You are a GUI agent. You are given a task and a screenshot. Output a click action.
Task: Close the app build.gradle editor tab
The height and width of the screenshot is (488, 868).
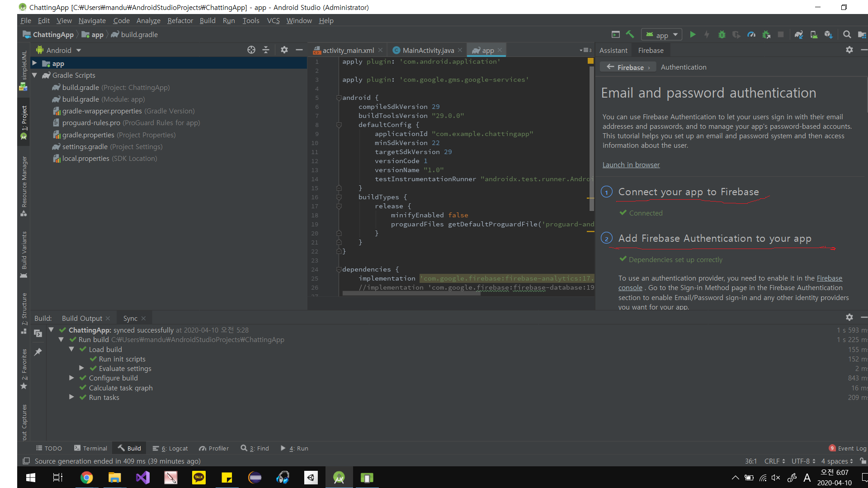[x=500, y=50]
